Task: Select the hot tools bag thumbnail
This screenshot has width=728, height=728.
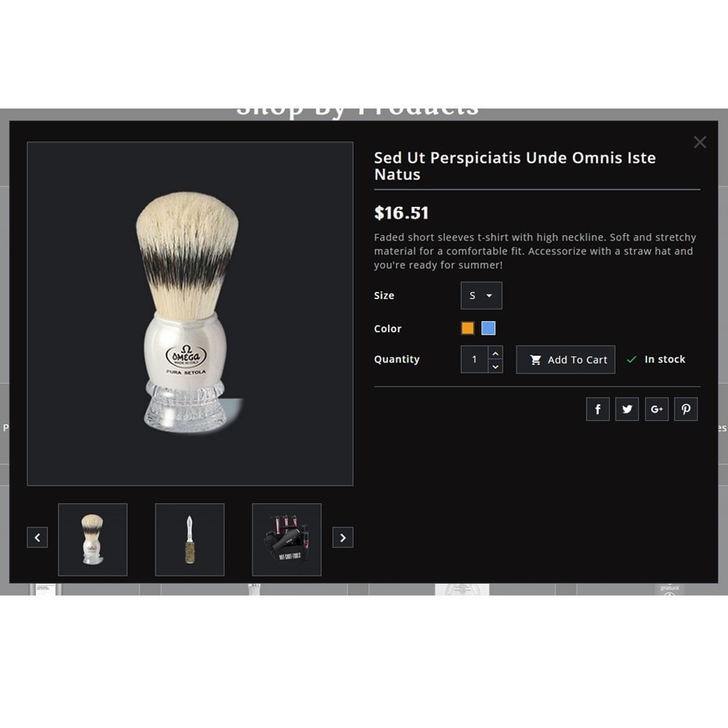Action: pos(286,539)
